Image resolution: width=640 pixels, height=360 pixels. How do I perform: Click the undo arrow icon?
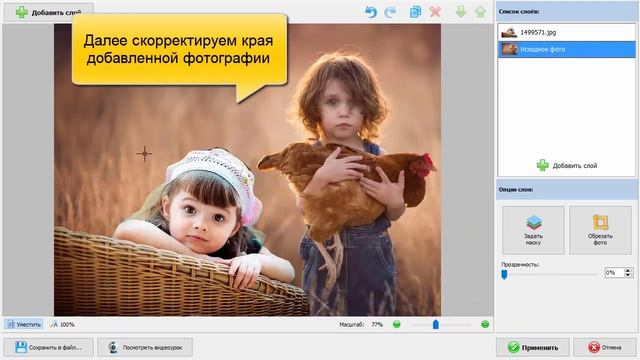point(371,12)
